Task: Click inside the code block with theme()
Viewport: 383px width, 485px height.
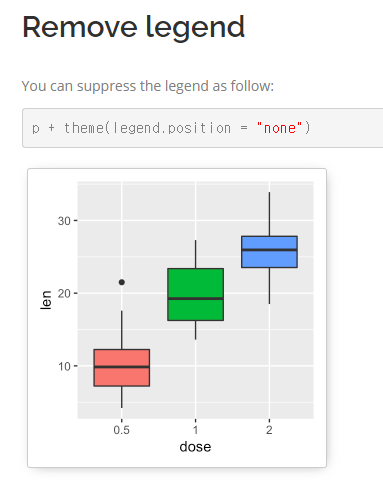Action: point(202,128)
